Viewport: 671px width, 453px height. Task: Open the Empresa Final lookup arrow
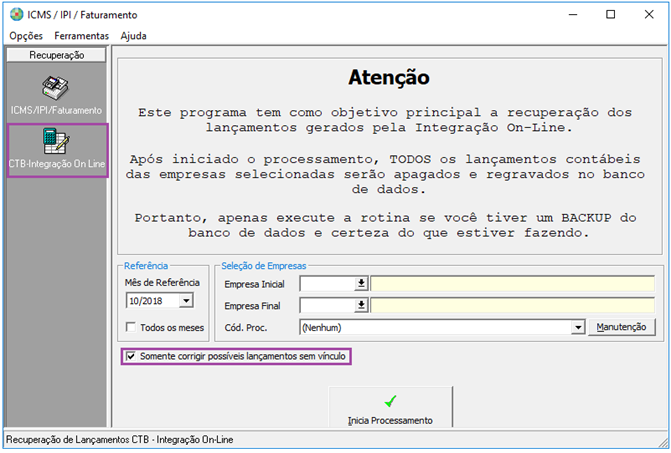point(361,305)
